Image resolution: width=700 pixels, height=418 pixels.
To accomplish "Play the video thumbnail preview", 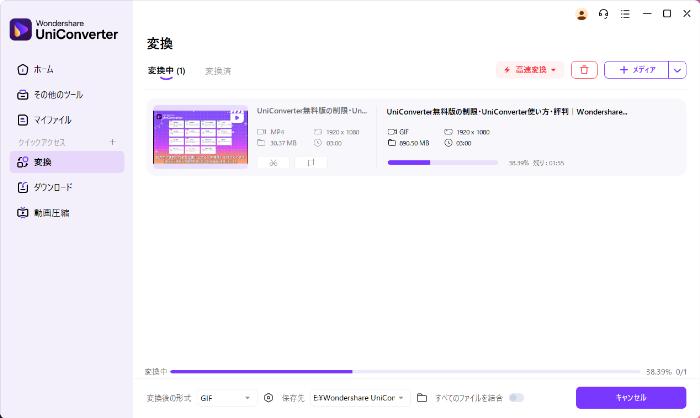I will pyautogui.click(x=200, y=137).
